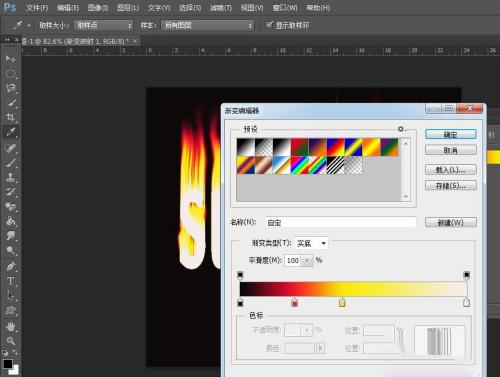Select the Eraser tool
Screen dimensions: 500x377
pyautogui.click(x=10, y=207)
